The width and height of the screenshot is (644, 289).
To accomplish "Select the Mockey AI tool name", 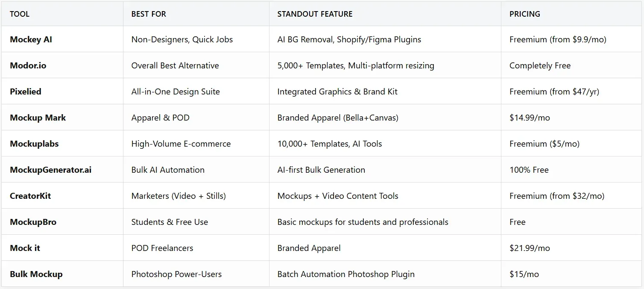I will point(31,39).
